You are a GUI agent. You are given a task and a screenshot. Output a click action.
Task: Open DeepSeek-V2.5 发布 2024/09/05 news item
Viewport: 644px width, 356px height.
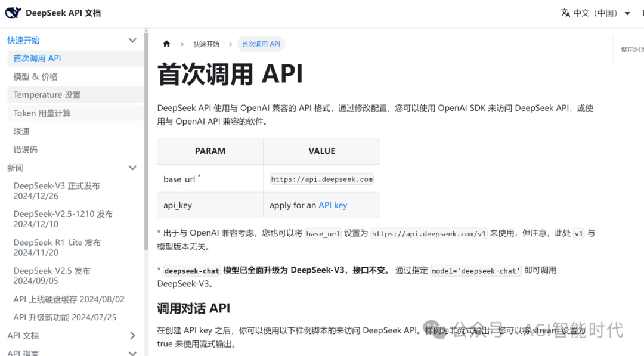click(75, 276)
